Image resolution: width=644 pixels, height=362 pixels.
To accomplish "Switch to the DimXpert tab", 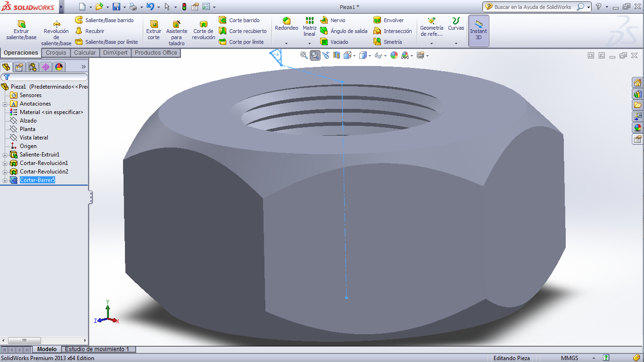I will [x=116, y=53].
